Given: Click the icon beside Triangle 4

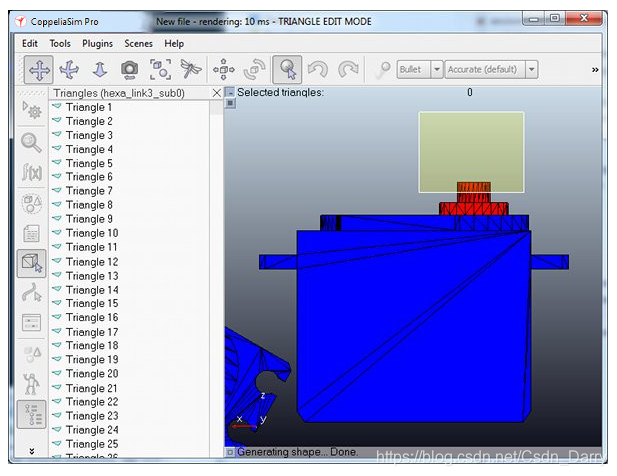Looking at the screenshot, I should [x=57, y=148].
